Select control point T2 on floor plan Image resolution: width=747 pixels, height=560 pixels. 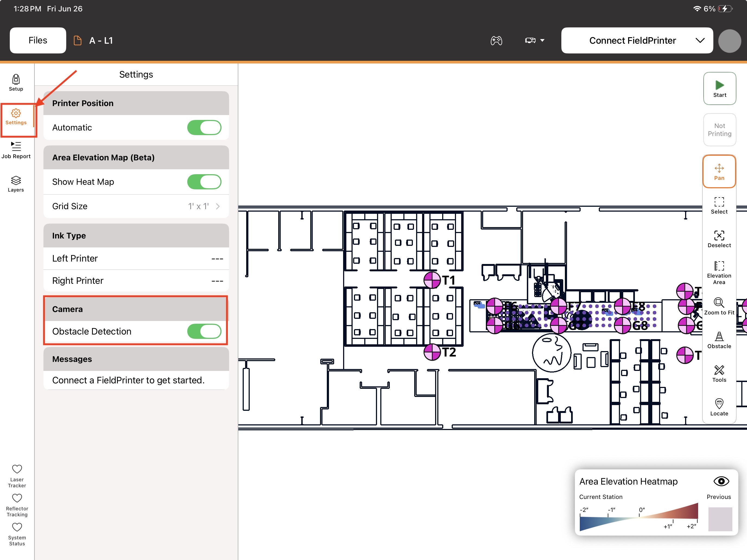click(432, 352)
